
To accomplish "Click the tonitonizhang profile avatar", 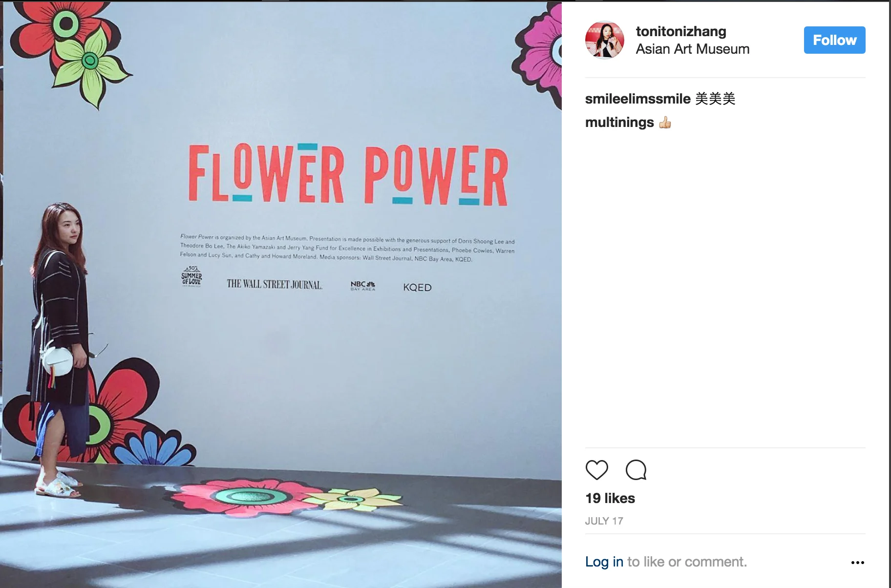I will click(605, 40).
